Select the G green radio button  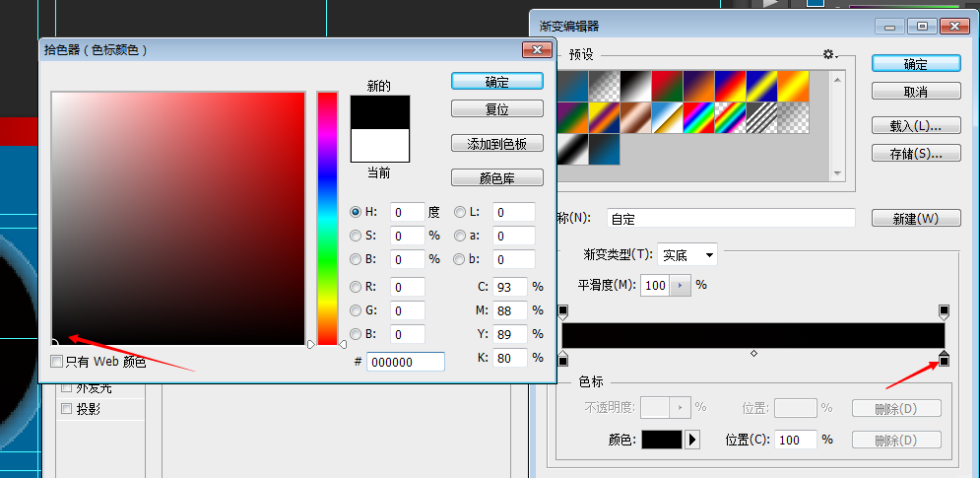pos(356,310)
